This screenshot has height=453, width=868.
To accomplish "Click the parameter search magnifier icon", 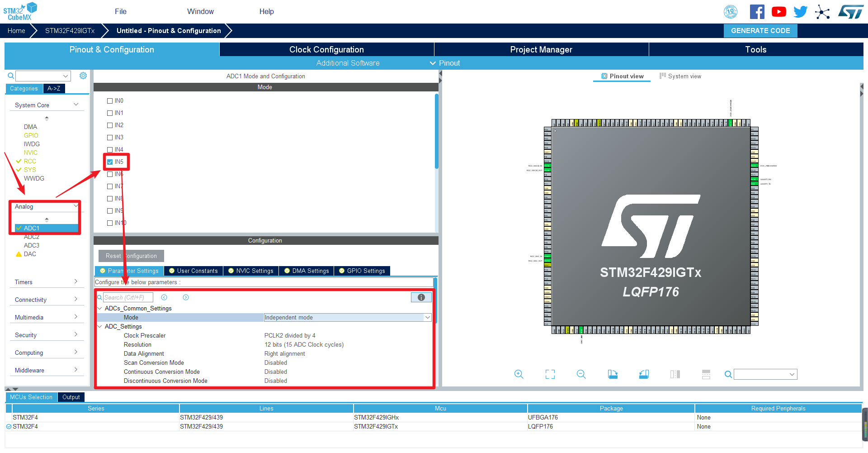I will click(100, 297).
